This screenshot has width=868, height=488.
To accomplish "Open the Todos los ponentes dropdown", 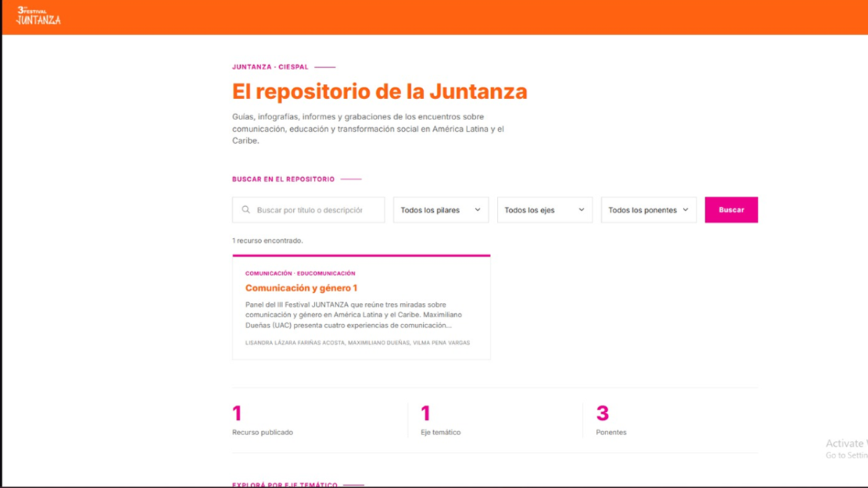I will point(649,210).
